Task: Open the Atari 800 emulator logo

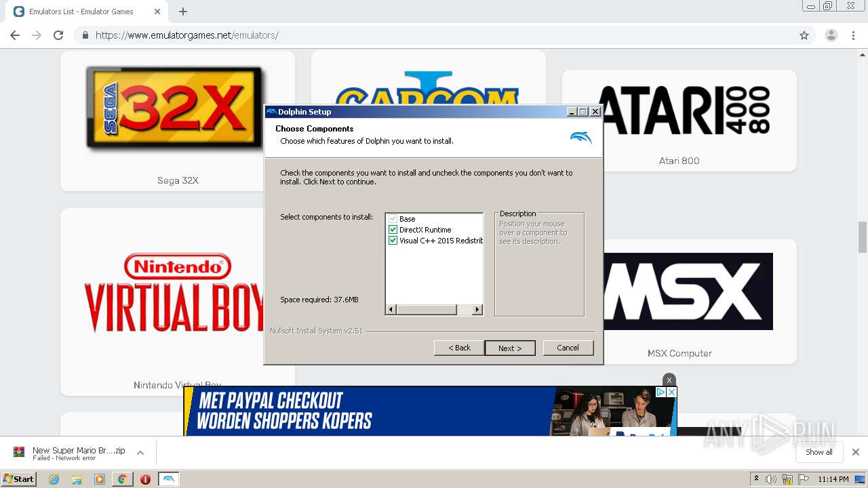Action: [x=685, y=110]
